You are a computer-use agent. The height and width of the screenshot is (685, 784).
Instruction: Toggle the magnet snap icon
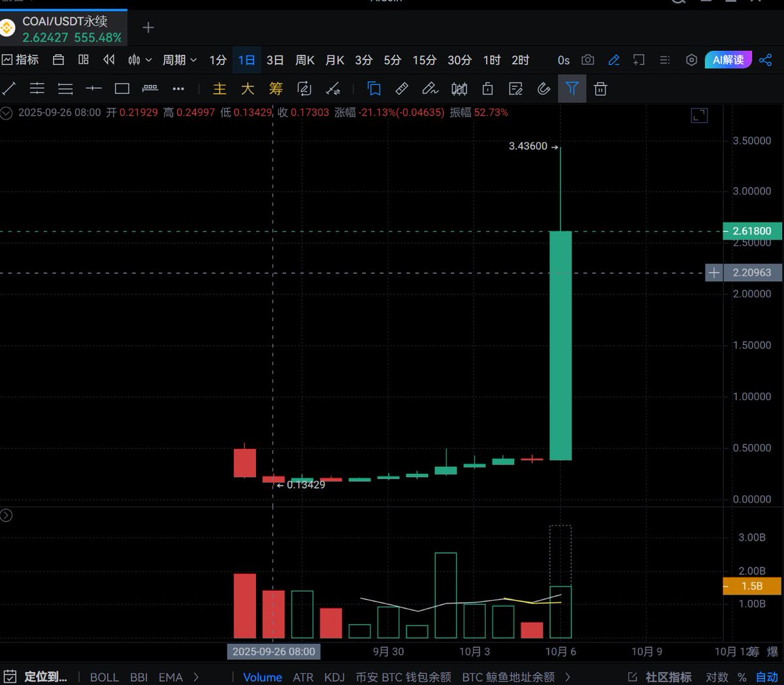pyautogui.click(x=544, y=89)
